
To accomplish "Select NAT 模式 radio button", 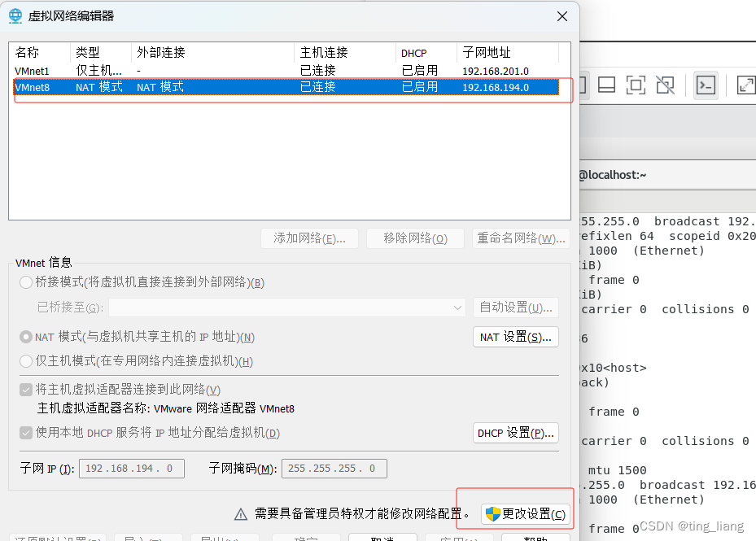I will pyautogui.click(x=25, y=337).
